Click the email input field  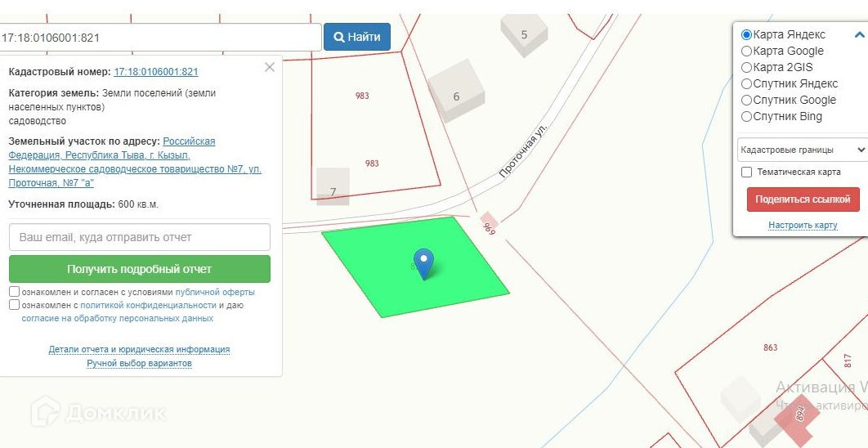pos(140,237)
